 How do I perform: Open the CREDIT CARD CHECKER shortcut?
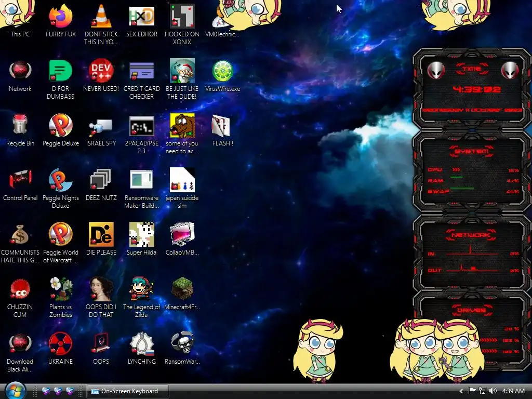coord(141,79)
